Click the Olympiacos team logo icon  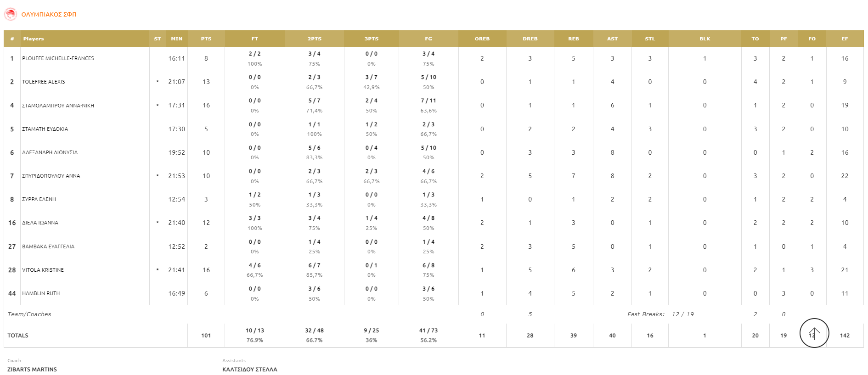click(x=10, y=14)
